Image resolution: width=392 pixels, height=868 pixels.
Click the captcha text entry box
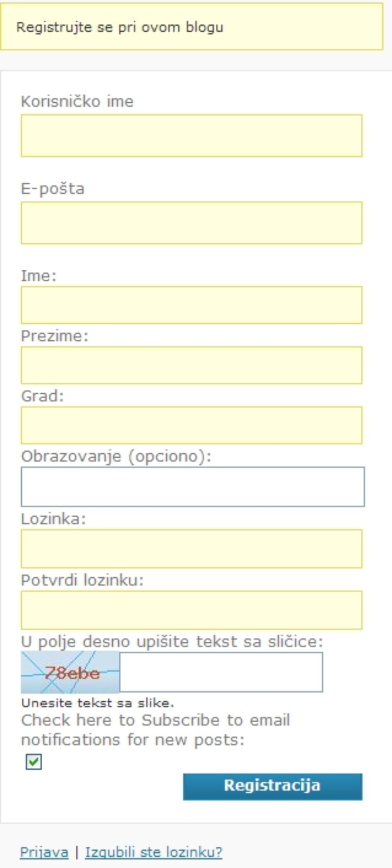tap(221, 672)
